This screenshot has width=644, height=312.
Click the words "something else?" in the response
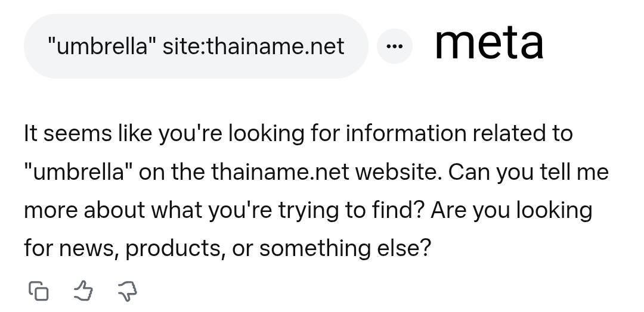(344, 248)
